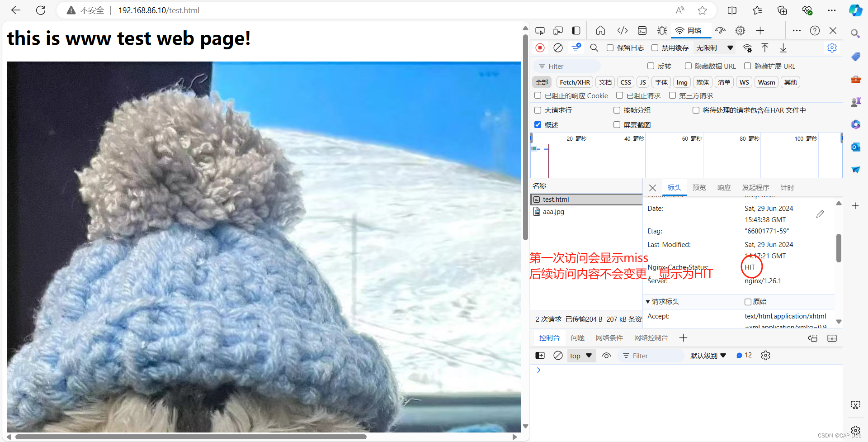Select the inspect element tool in DevTools
The height and width of the screenshot is (442, 868).
(540, 30)
